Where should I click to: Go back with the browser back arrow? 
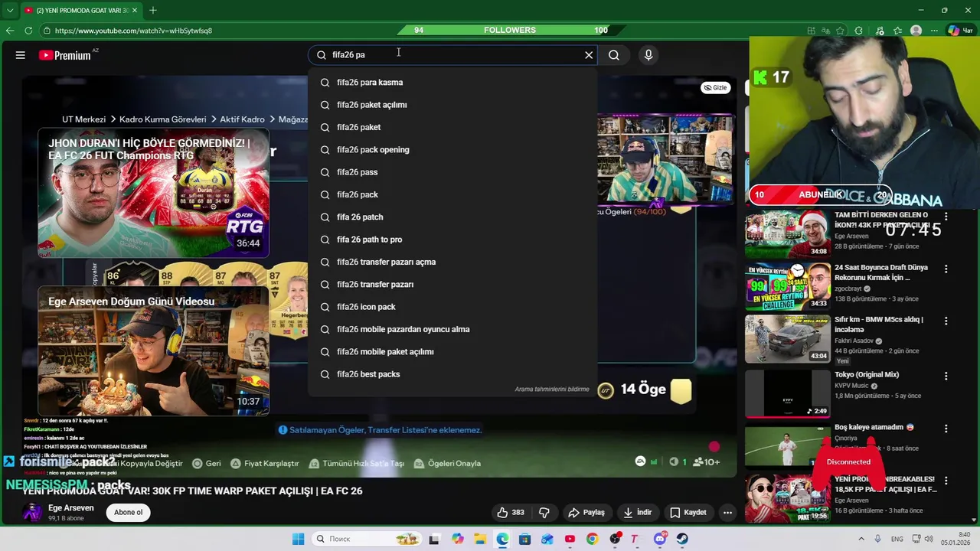click(x=10, y=31)
